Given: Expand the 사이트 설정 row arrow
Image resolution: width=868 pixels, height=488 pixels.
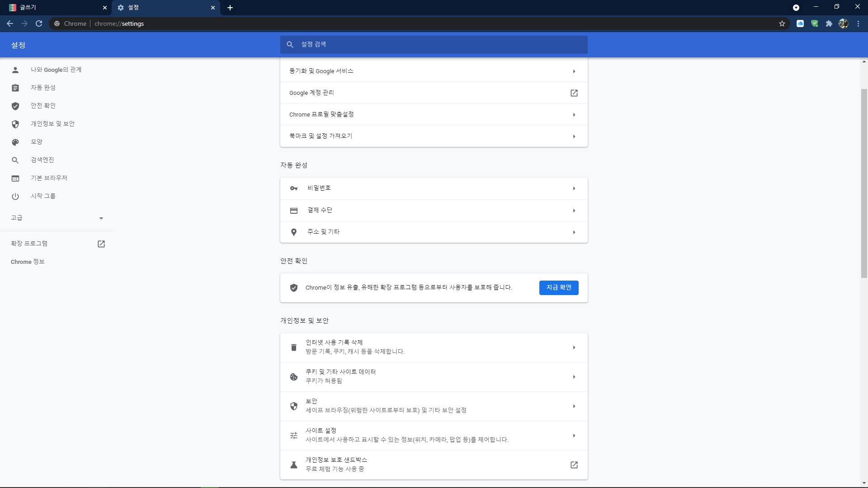Looking at the screenshot, I should point(574,436).
